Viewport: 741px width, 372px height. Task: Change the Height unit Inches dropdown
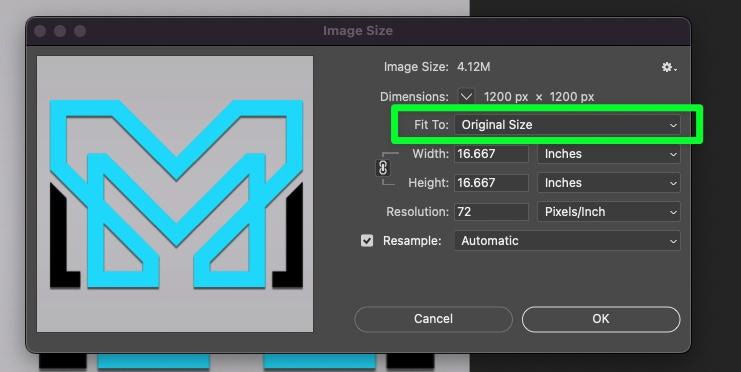(x=609, y=183)
